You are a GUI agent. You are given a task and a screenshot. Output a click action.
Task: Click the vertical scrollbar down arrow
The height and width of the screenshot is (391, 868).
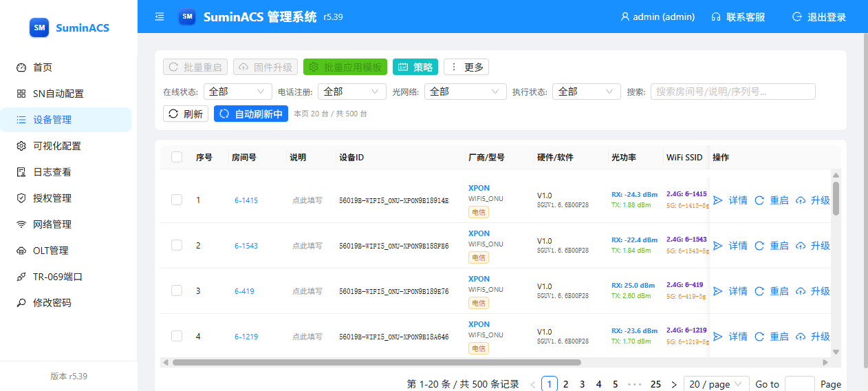(836, 352)
